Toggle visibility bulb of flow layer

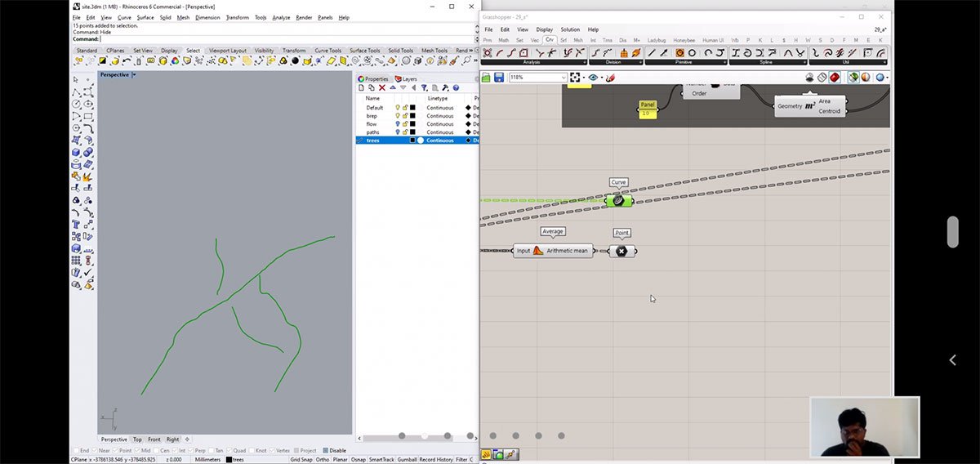pos(398,124)
